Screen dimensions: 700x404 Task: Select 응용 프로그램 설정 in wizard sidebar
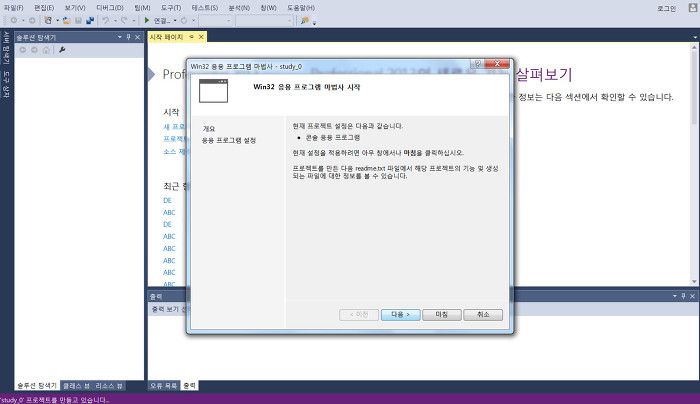coord(229,140)
